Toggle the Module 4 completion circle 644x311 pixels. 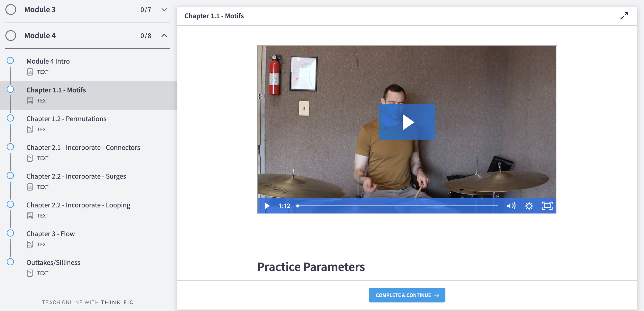click(x=11, y=36)
